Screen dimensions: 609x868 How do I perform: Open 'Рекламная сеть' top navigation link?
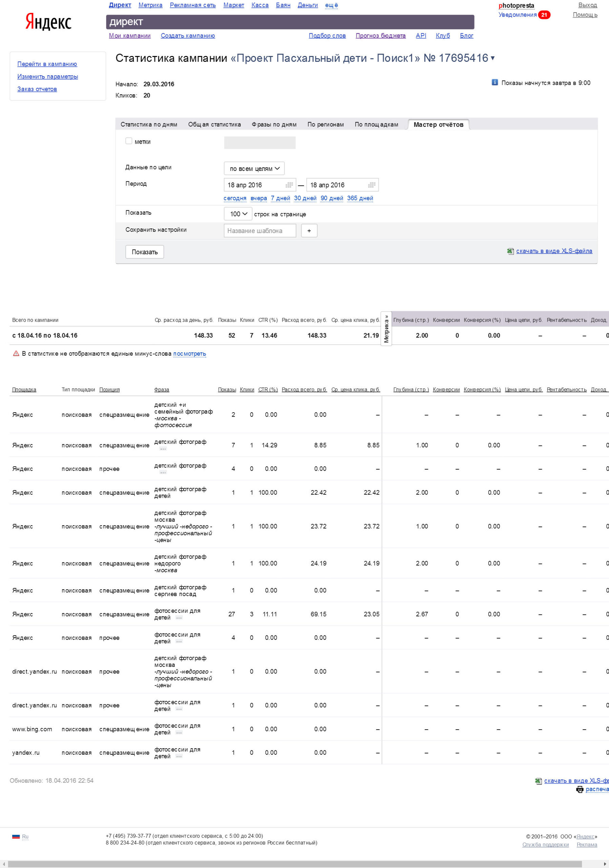pos(193,5)
